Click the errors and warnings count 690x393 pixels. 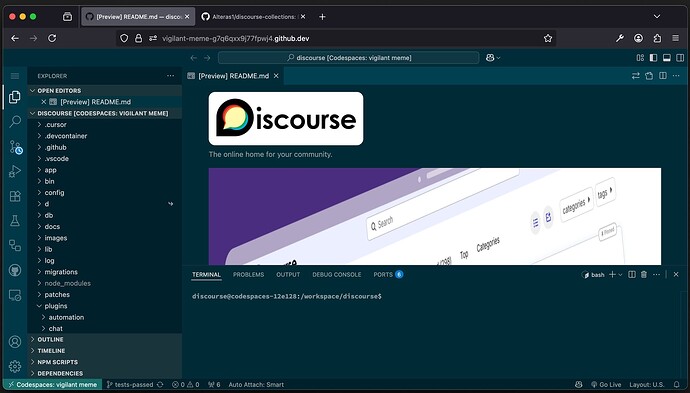point(186,385)
